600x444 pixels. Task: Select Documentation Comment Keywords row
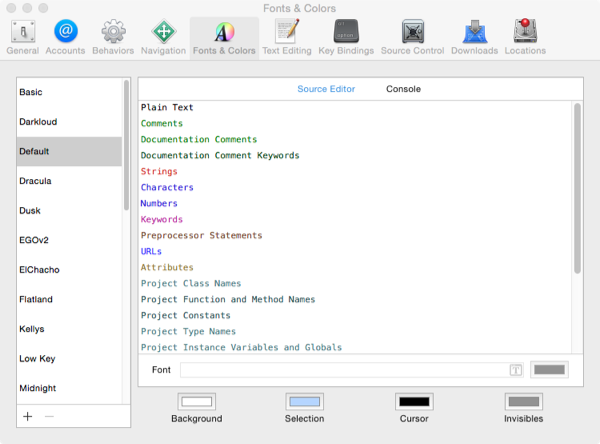355,155
